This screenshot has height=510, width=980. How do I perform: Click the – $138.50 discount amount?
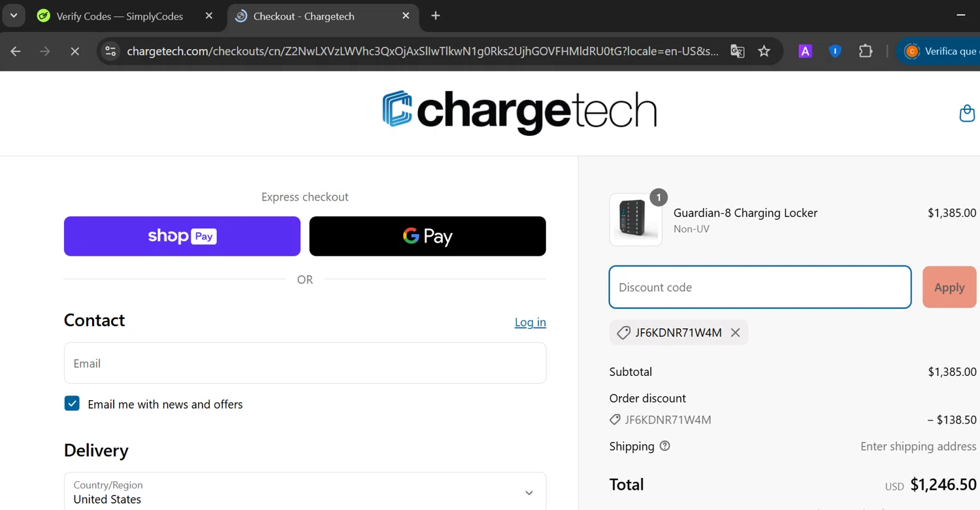(952, 420)
